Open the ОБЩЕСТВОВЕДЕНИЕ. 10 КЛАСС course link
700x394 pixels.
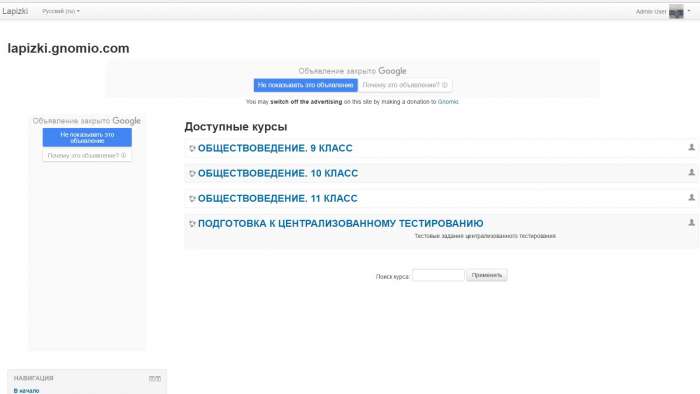pyautogui.click(x=278, y=173)
